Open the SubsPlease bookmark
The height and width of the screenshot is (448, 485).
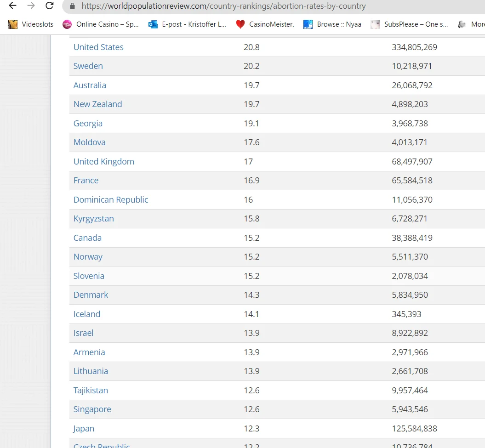point(409,24)
